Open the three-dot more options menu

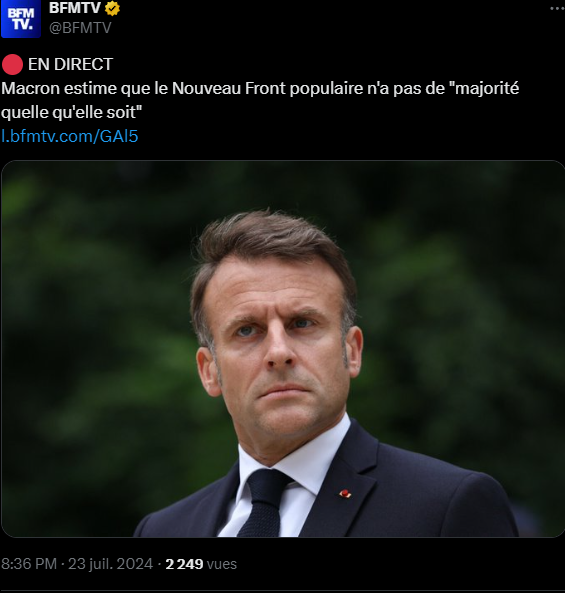pyautogui.click(x=557, y=8)
